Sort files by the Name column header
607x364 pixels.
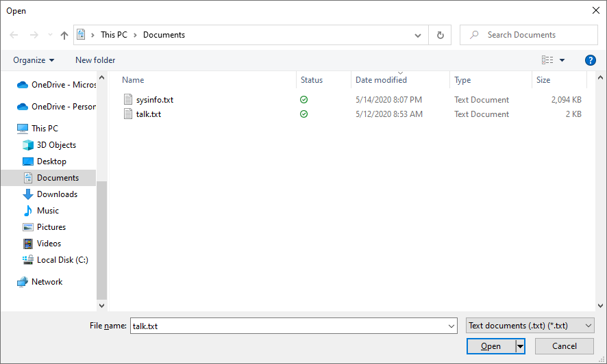point(133,80)
